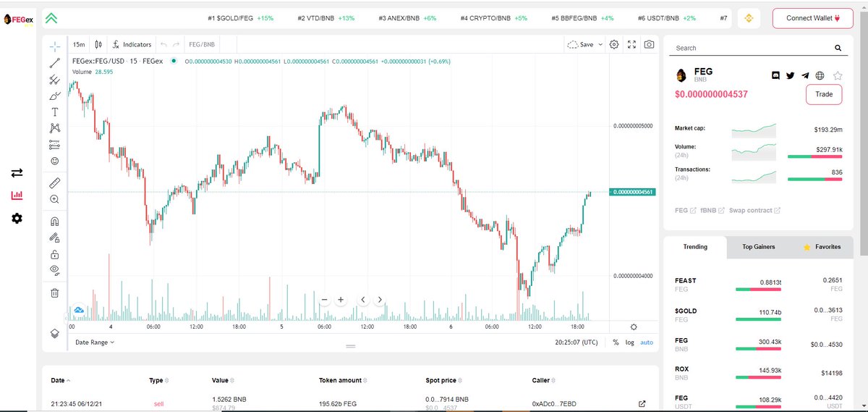Open the charts page in left sidebar
Viewport: 868px width, 412px height.
coord(17,196)
